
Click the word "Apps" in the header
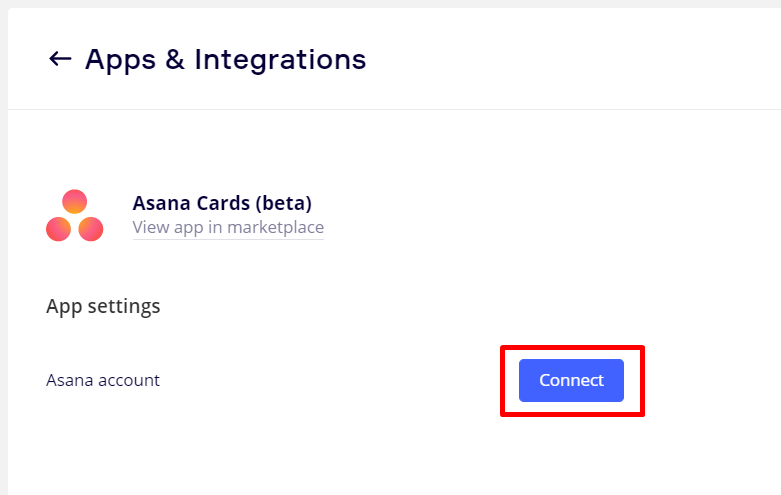click(119, 59)
